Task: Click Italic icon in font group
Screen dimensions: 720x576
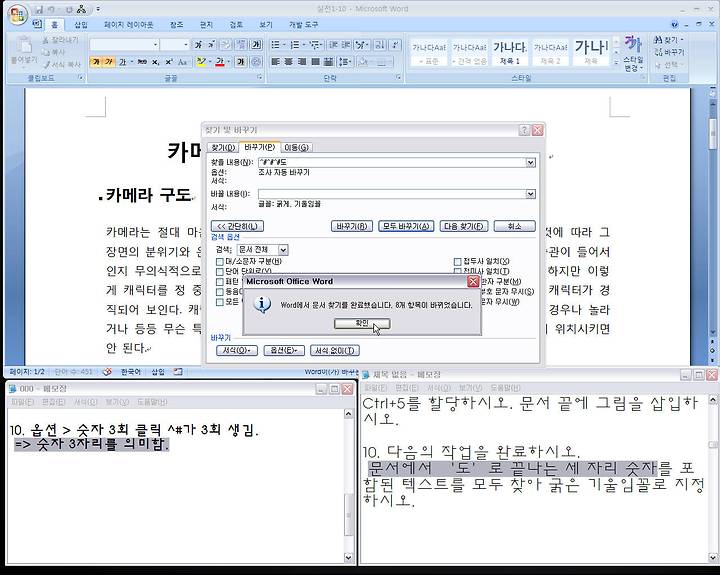Action: coord(109,62)
